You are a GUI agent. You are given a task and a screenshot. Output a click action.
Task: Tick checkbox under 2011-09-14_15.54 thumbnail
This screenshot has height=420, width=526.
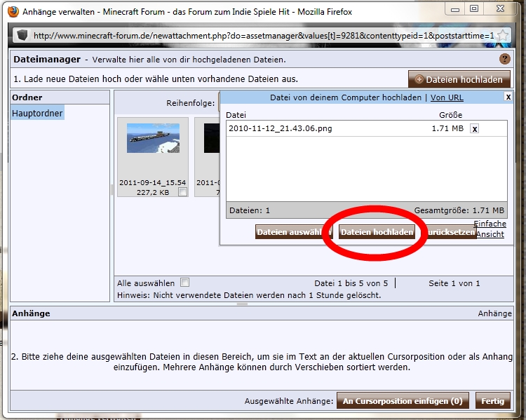182,192
